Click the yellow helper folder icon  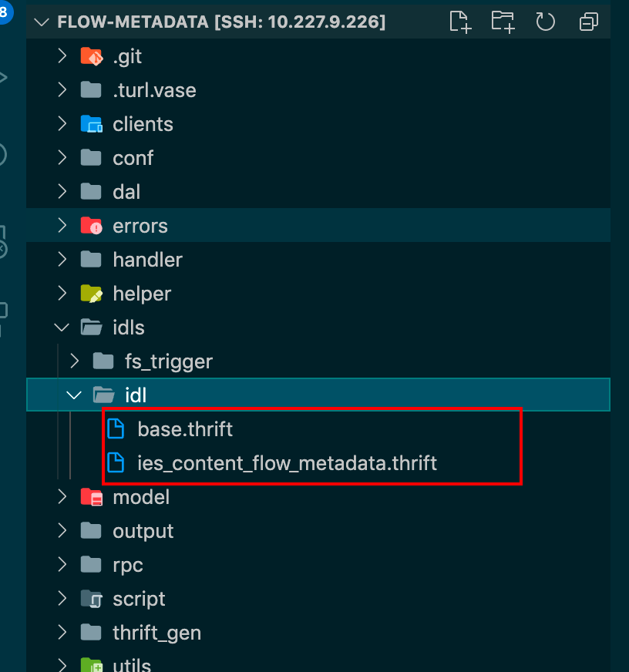(x=91, y=293)
